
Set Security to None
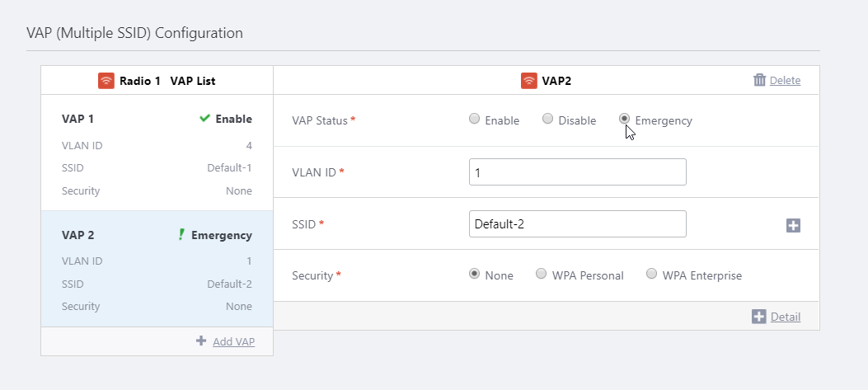pos(474,274)
